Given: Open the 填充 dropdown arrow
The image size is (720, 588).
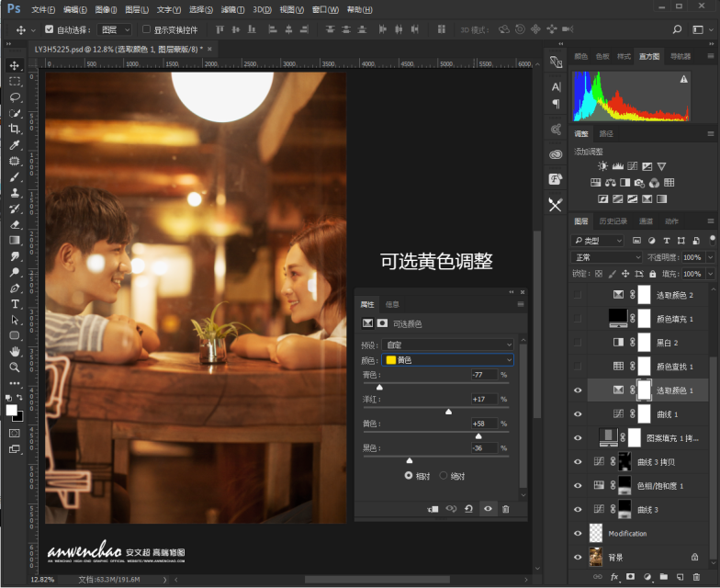Looking at the screenshot, I should tap(711, 274).
